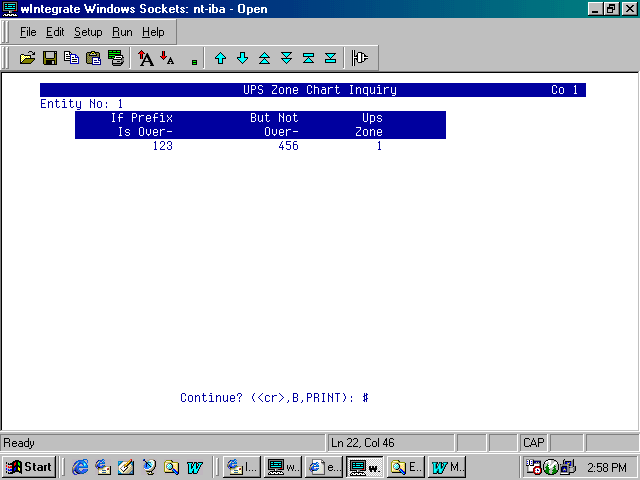
Task: Click the Ups Zone value 1
Action: click(x=379, y=146)
